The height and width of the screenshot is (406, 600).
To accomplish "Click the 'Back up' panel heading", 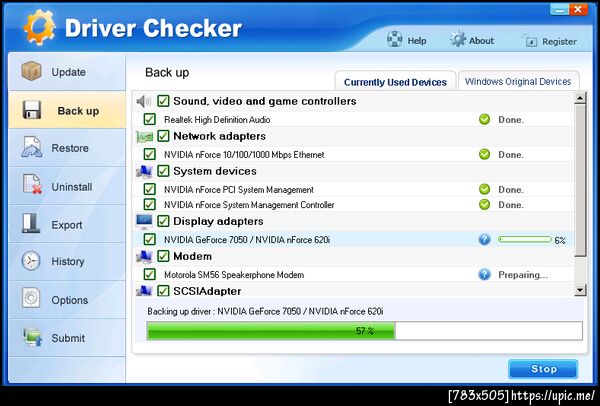I will pyautogui.click(x=167, y=73).
